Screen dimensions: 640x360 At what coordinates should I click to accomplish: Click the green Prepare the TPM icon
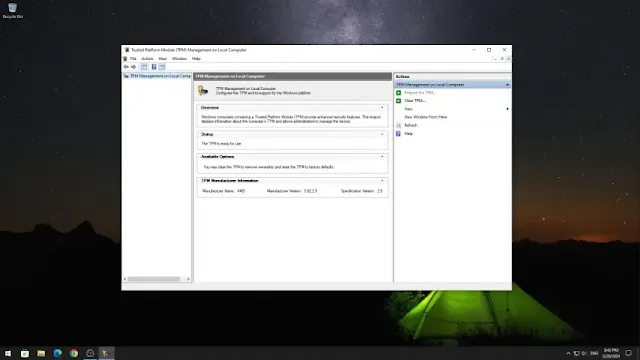(399, 93)
